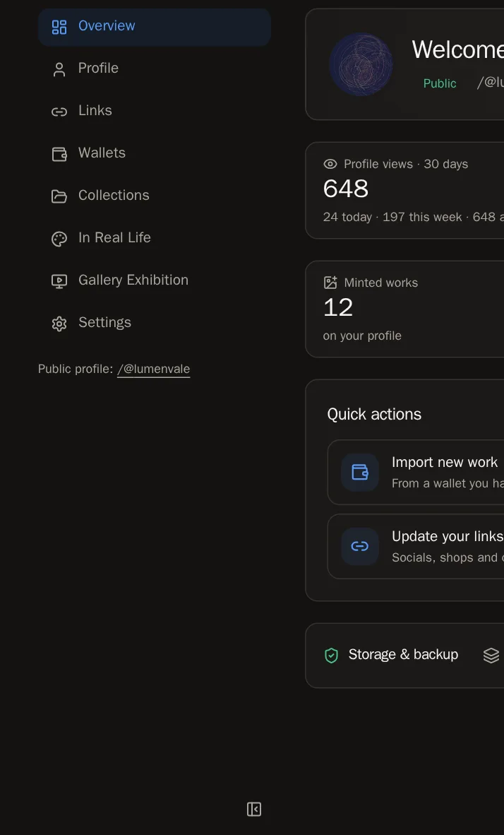Click the eye icon beside Profile views
Screen dimensions: 504x835
point(330,164)
